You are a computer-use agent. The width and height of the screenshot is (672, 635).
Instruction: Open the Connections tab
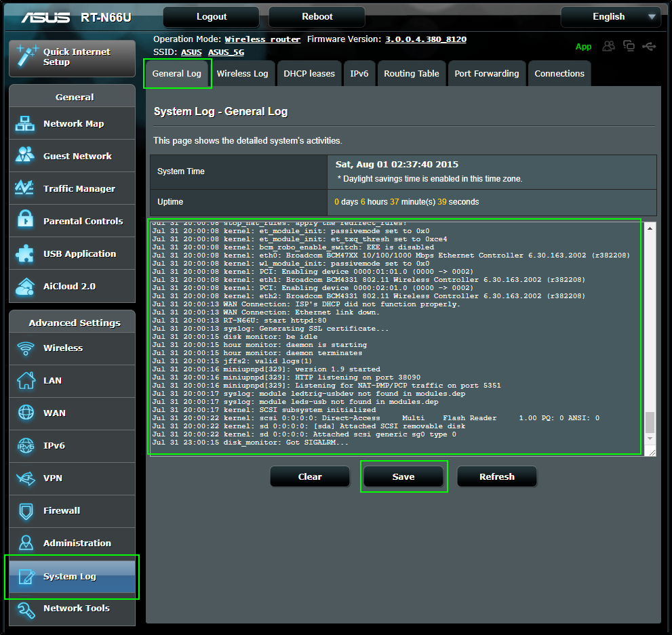pos(559,74)
